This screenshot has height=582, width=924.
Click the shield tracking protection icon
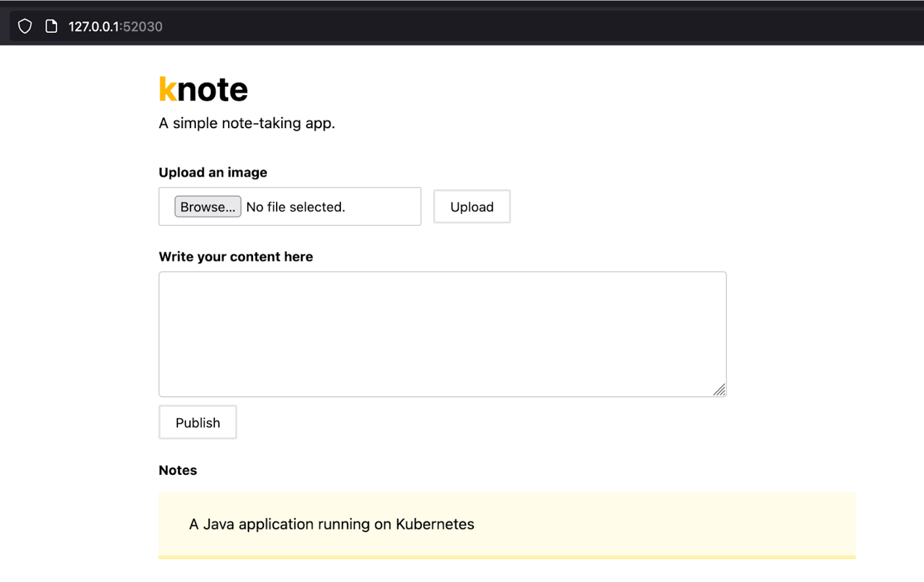(x=25, y=26)
